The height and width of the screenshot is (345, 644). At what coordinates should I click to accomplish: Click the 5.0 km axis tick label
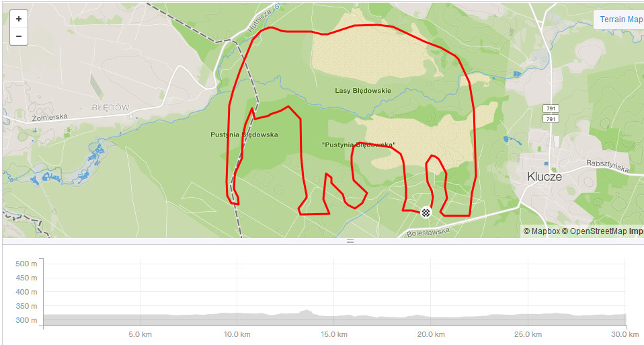pyautogui.click(x=140, y=335)
